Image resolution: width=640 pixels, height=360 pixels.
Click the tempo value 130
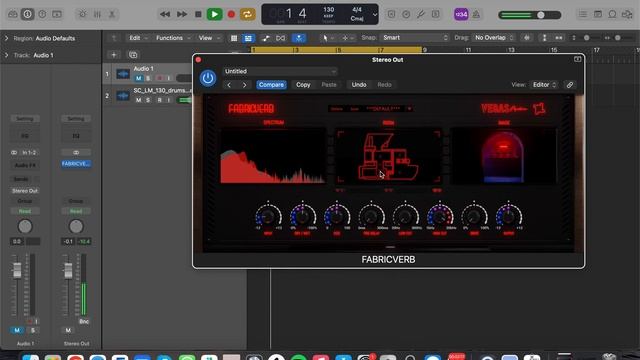point(329,9)
